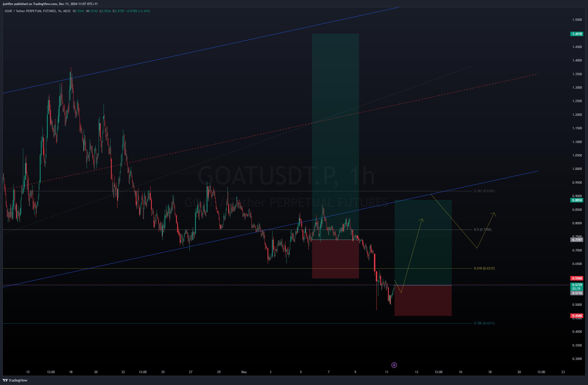Click the 1.5500 price axis tick
The height and width of the screenshot is (385, 588).
tap(577, 20)
